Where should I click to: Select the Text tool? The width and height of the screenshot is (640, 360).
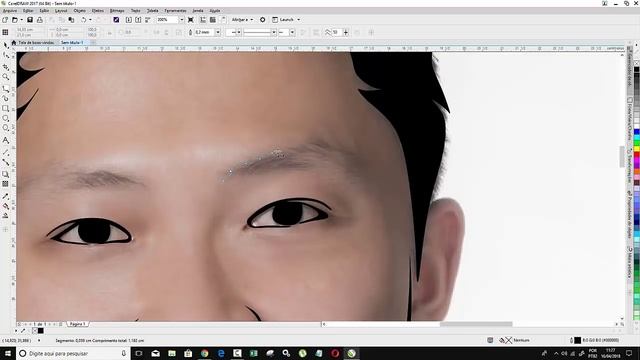(x=6, y=140)
